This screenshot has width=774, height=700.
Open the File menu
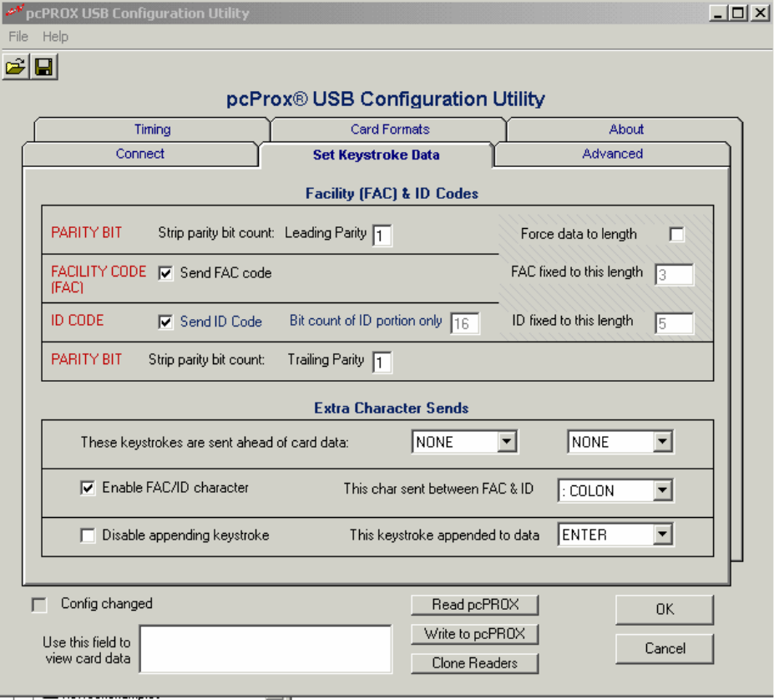[18, 37]
